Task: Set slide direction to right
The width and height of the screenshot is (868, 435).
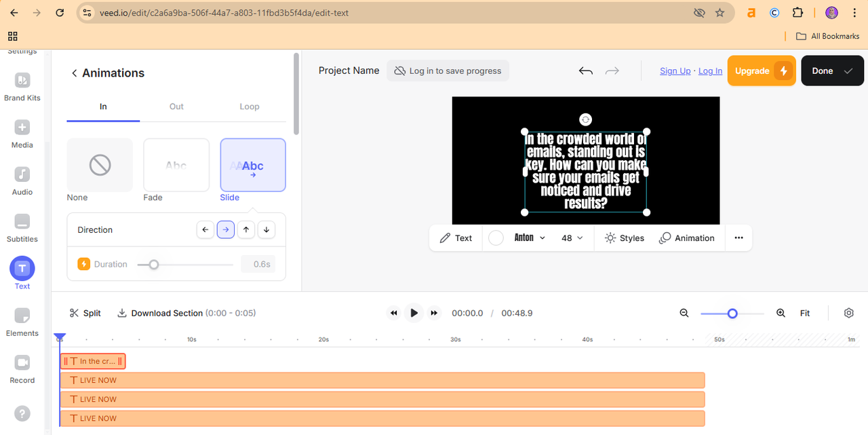Action: 226,230
